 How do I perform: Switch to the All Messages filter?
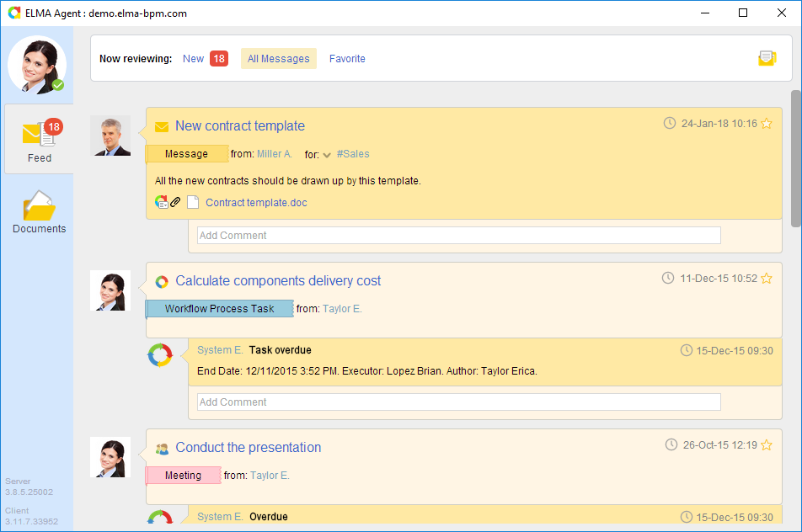click(x=278, y=59)
